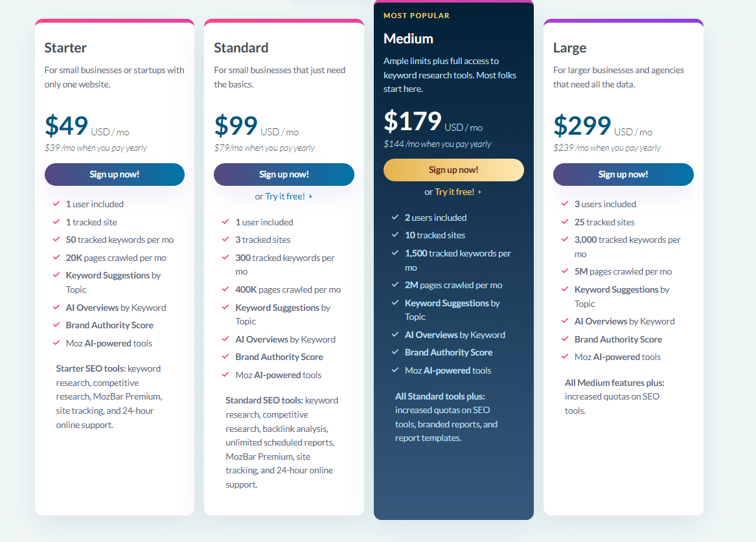
Task: Click checkmark beside Large's 25 tracked sites
Action: 565,222
